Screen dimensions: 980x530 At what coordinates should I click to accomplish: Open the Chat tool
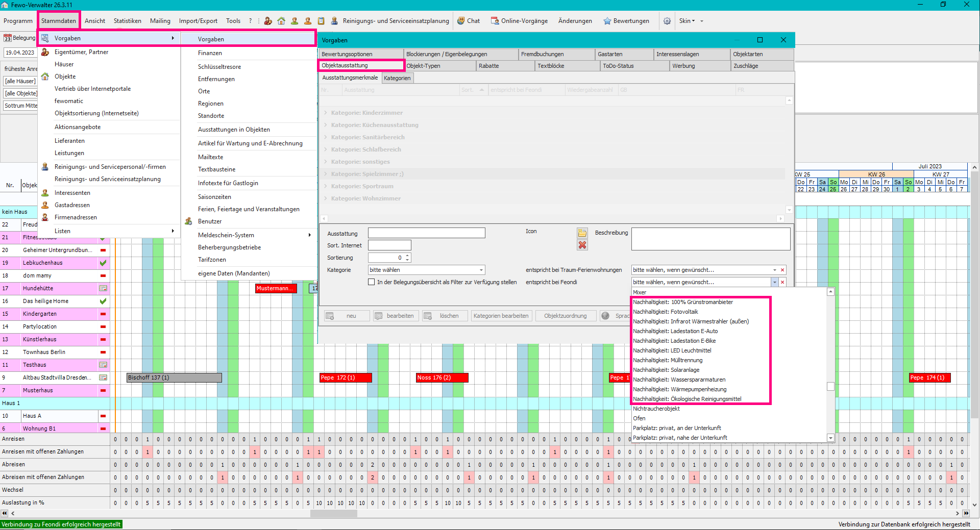click(469, 21)
